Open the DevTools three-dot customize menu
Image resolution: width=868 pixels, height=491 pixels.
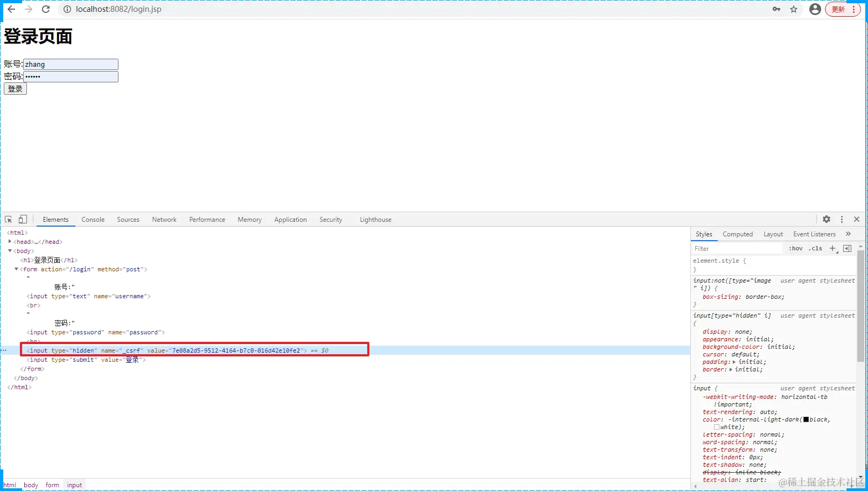coord(842,219)
